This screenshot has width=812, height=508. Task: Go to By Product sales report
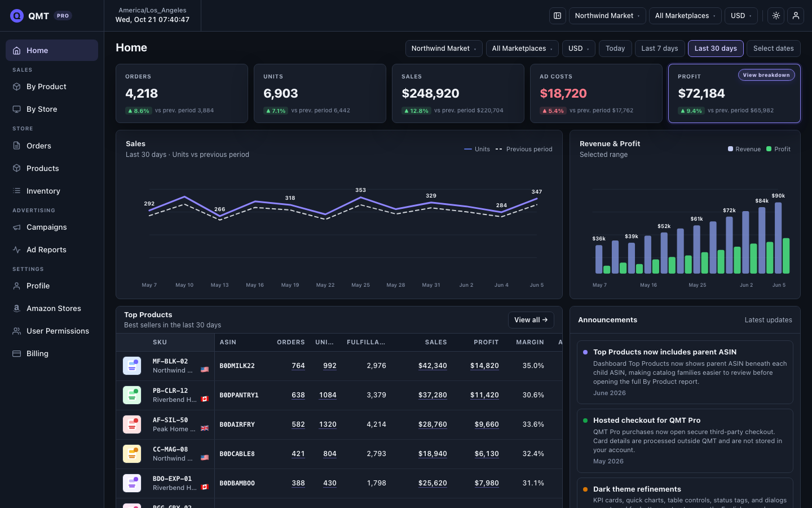(x=52, y=86)
